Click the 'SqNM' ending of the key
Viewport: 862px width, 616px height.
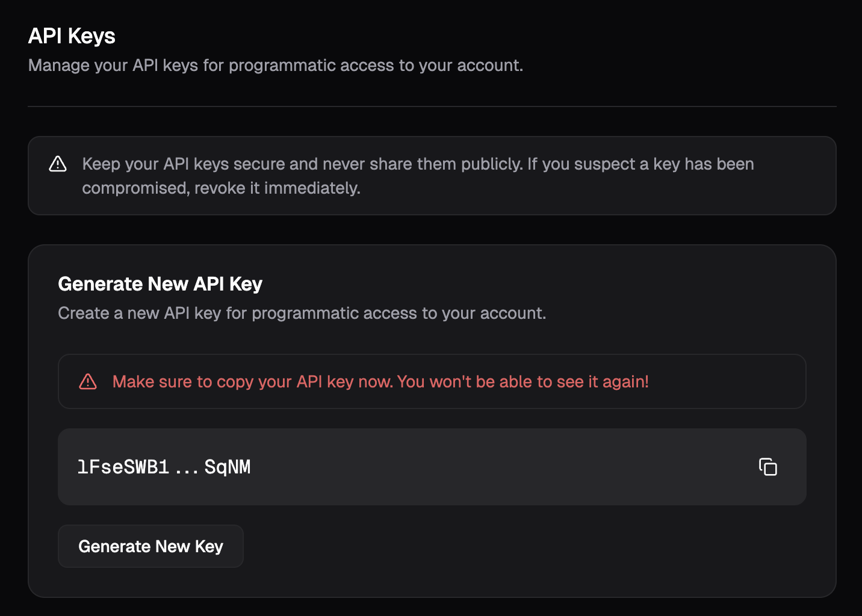click(x=228, y=467)
